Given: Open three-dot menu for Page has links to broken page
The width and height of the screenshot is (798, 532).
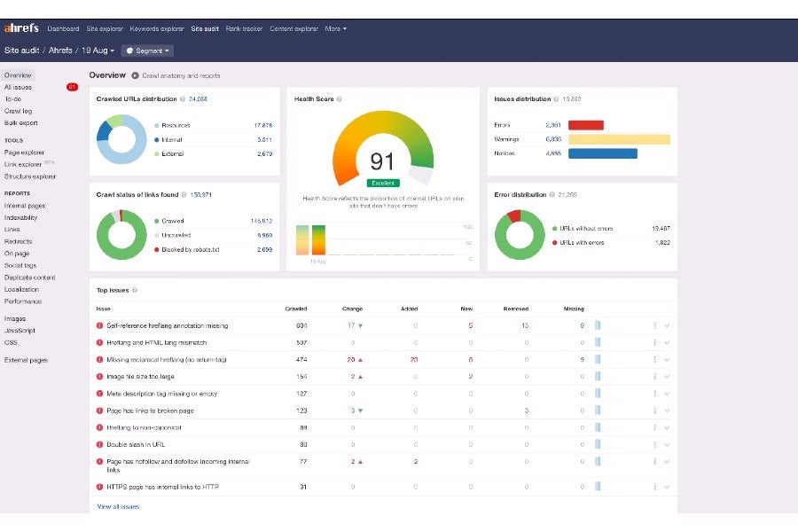Looking at the screenshot, I should click(x=654, y=411).
